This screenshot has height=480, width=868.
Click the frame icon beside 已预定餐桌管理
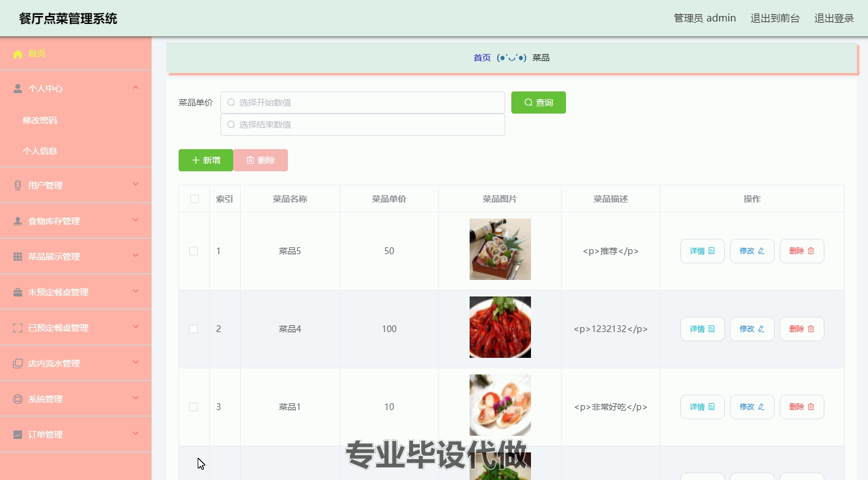pyautogui.click(x=18, y=328)
